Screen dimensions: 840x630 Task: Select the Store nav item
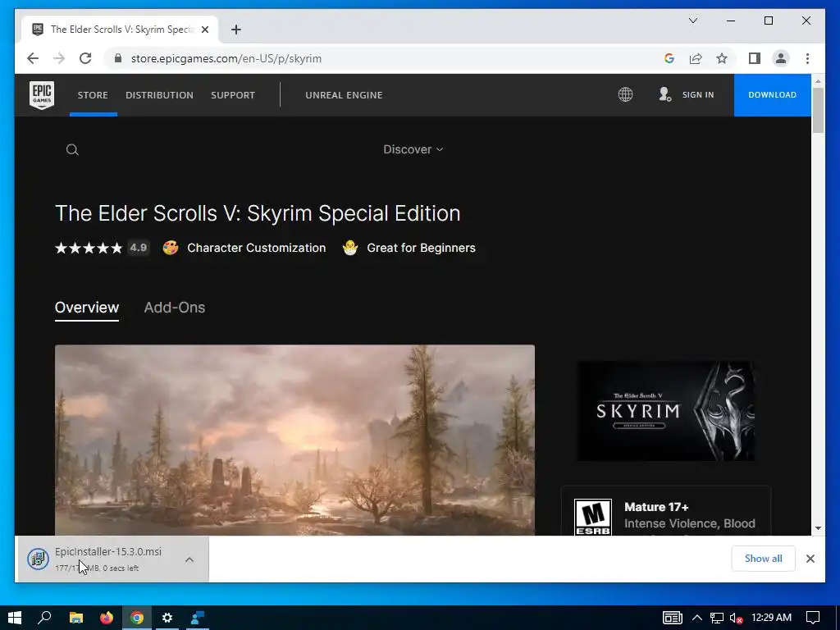[93, 95]
